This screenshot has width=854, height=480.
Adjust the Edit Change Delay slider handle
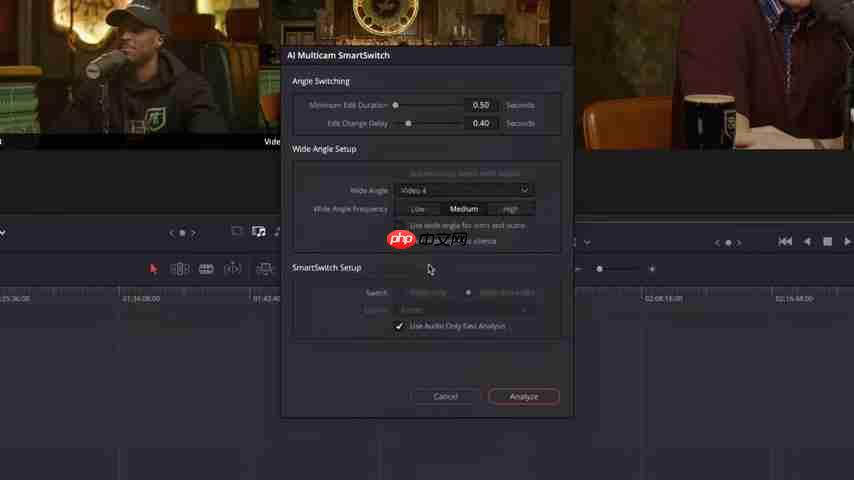coord(408,124)
